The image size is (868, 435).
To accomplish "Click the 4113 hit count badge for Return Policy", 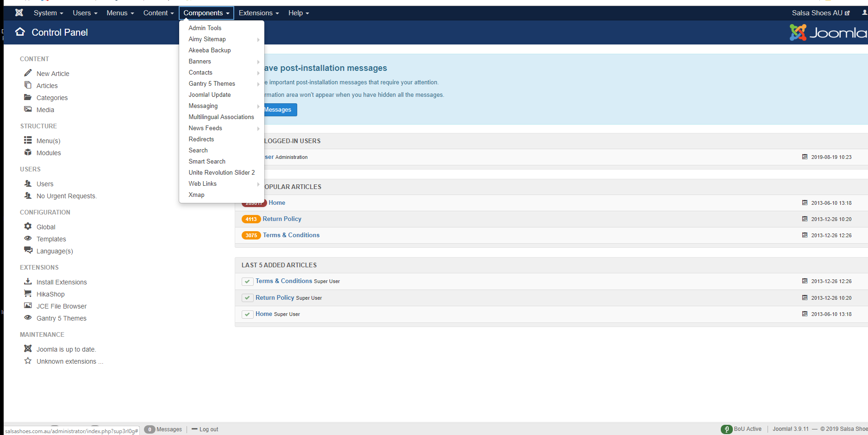I will click(251, 219).
